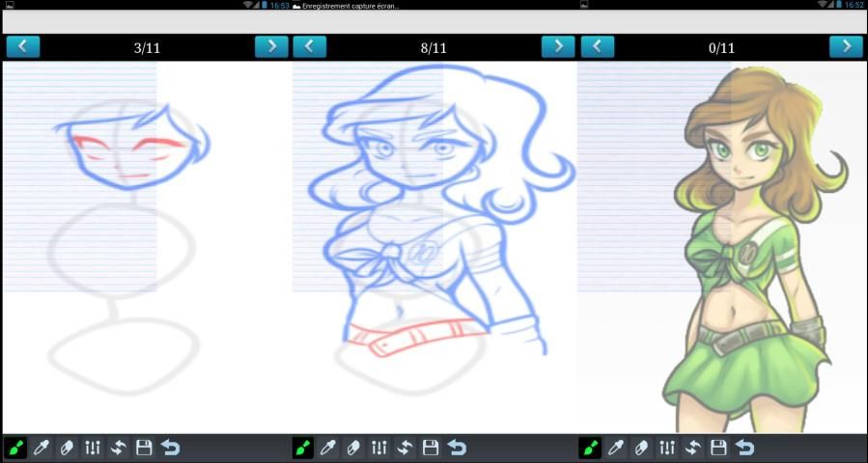Select the brush tool in the 8/11 panel
The image size is (868, 463).
(x=302, y=448)
